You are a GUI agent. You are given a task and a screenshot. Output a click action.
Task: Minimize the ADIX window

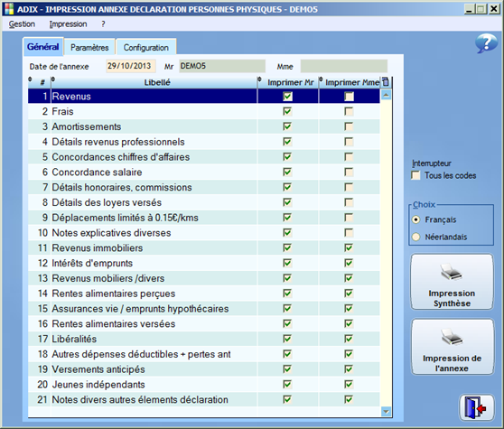(470, 9)
